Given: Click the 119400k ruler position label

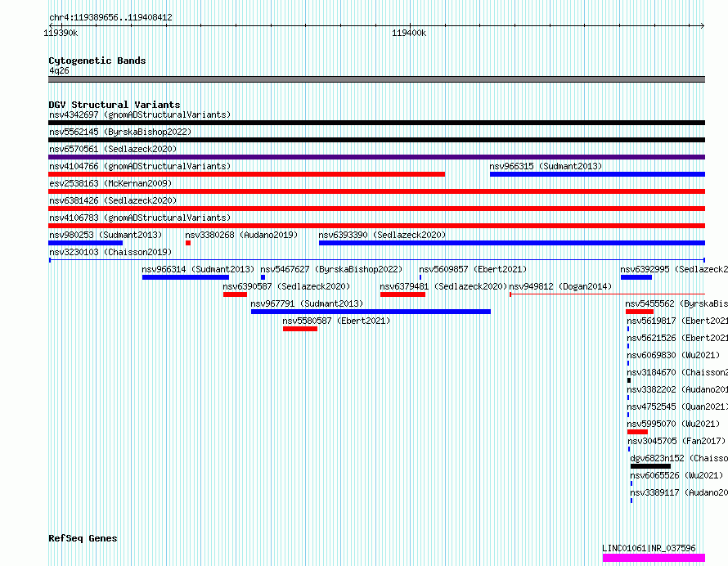Looking at the screenshot, I should pyautogui.click(x=409, y=34).
